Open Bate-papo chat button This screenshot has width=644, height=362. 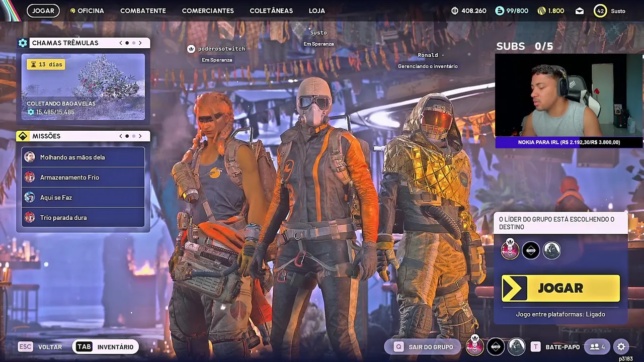click(555, 347)
